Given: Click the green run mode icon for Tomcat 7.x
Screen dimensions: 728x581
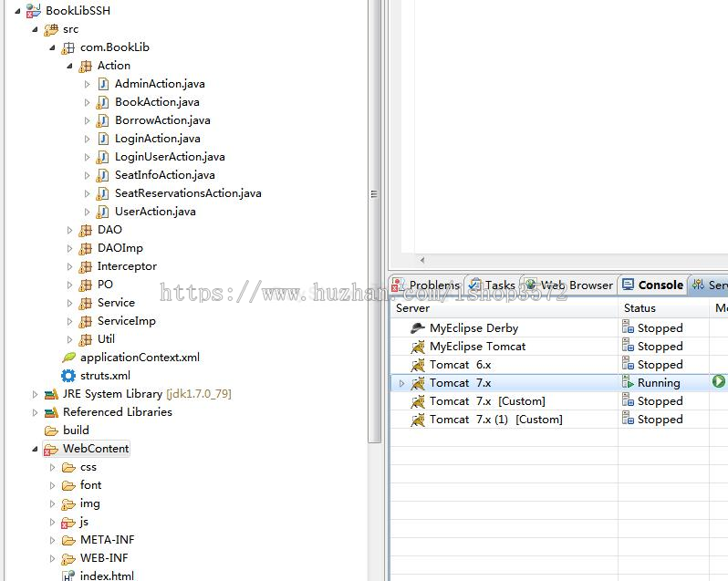Looking at the screenshot, I should point(718,381).
